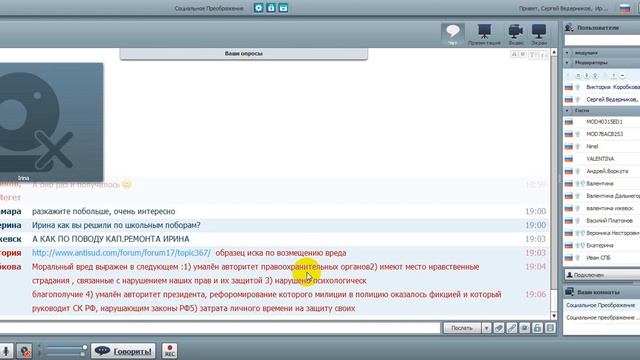Click message 'Ирина как вы решили по школьным поборам?'

[116, 225]
